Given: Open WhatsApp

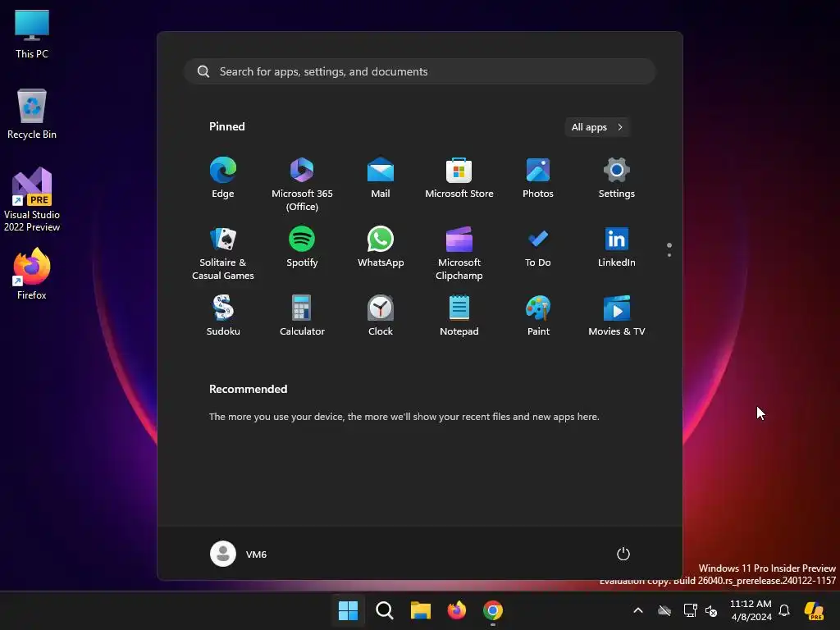Looking at the screenshot, I should 381,247.
